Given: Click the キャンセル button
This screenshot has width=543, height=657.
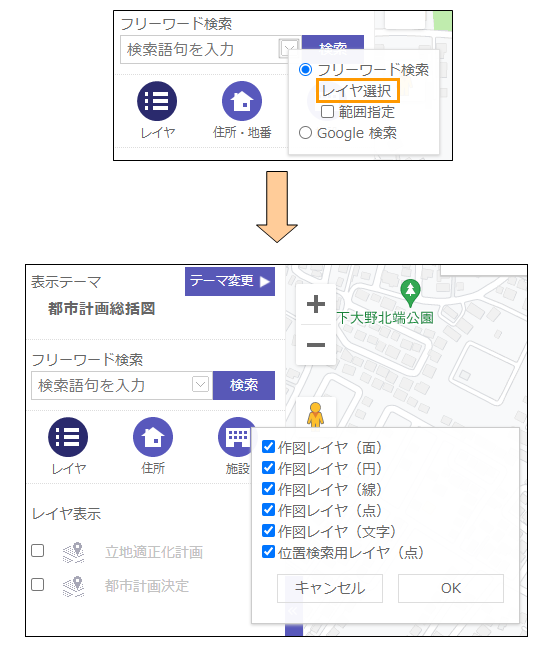Looking at the screenshot, I should 330,588.
